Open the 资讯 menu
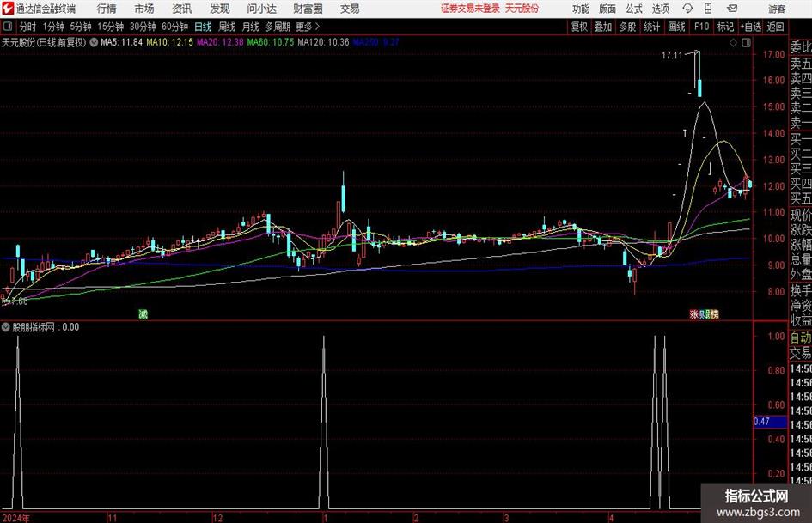812x523 pixels. pos(182,9)
